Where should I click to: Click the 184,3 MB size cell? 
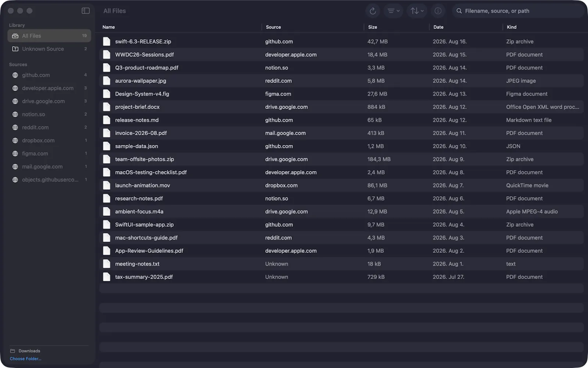pyautogui.click(x=379, y=159)
